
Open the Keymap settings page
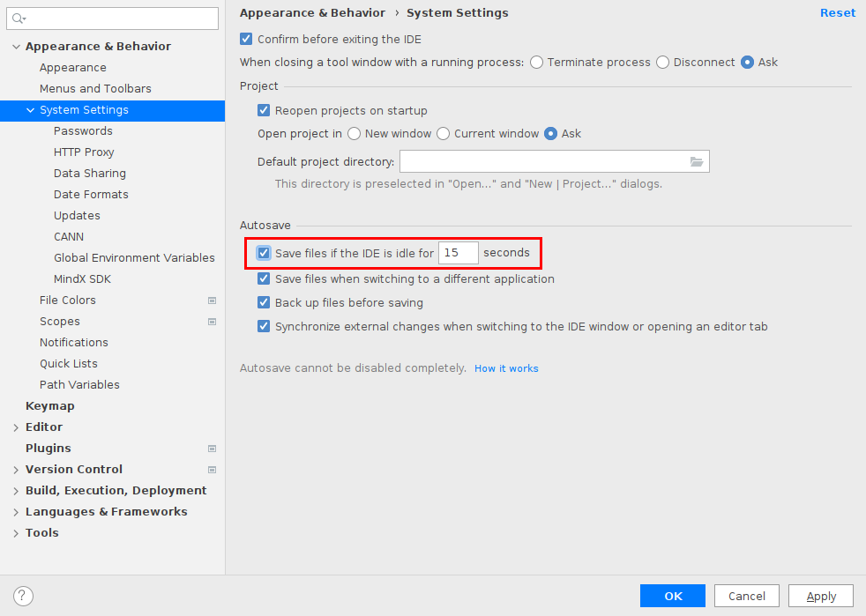coord(49,405)
